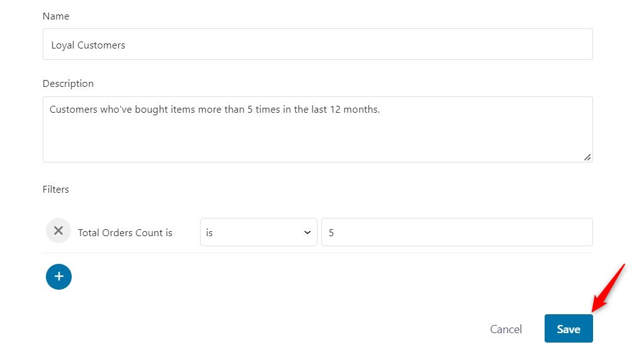Save the Loyal Customers segment

[x=569, y=329]
